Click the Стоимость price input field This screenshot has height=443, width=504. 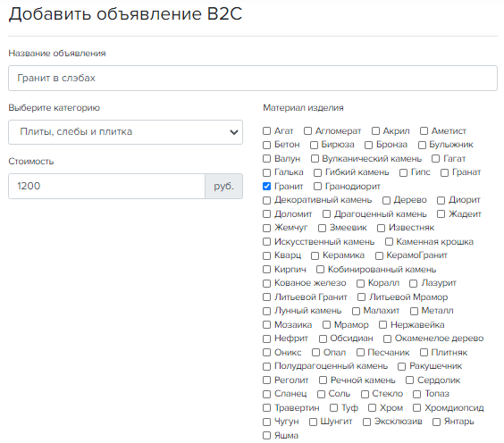pos(106,187)
